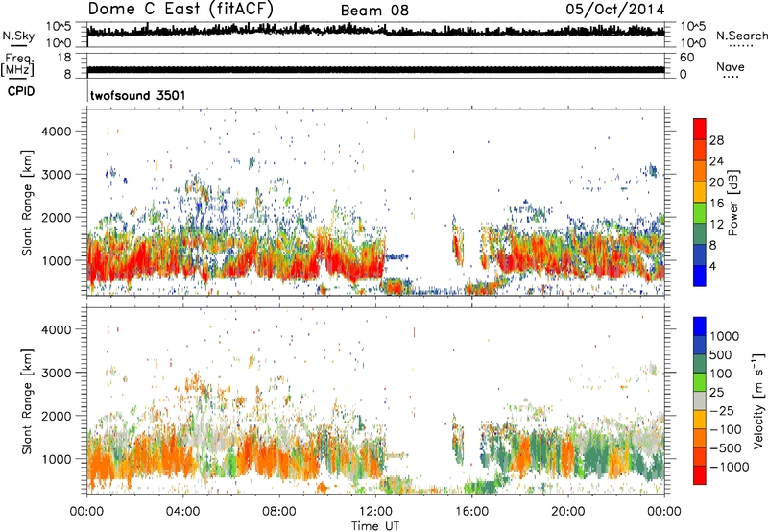The width and height of the screenshot is (768, 532).
Task: Click the 'Freq. [MHz]' axis label
Action: point(17,64)
